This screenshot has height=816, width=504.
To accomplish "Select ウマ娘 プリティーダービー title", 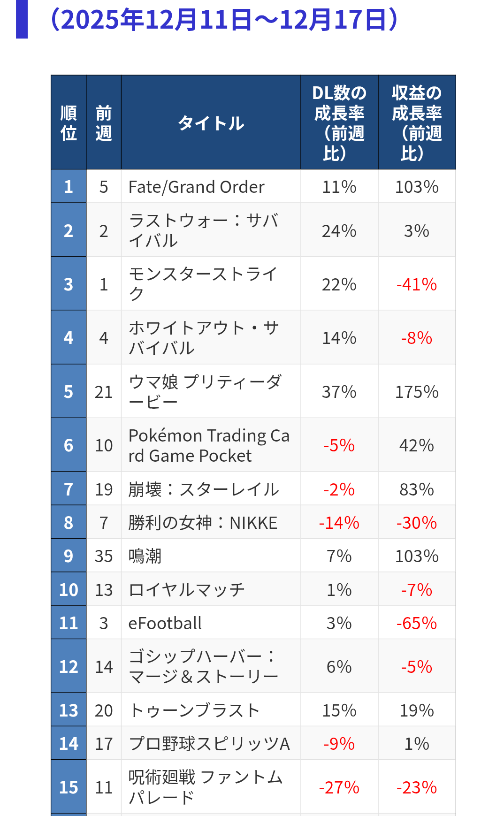I will 205,391.
